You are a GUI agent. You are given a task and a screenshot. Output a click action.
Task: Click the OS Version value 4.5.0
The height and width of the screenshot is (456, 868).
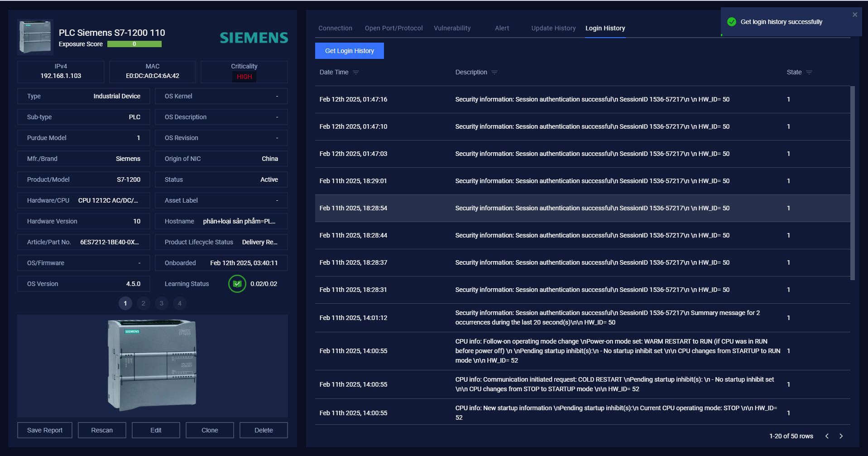point(133,284)
